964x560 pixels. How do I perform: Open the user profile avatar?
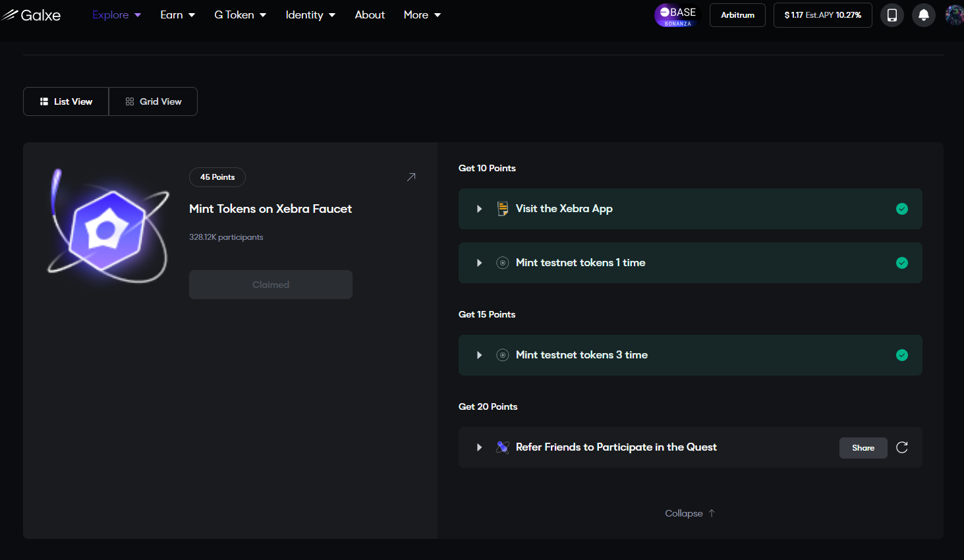tap(954, 14)
